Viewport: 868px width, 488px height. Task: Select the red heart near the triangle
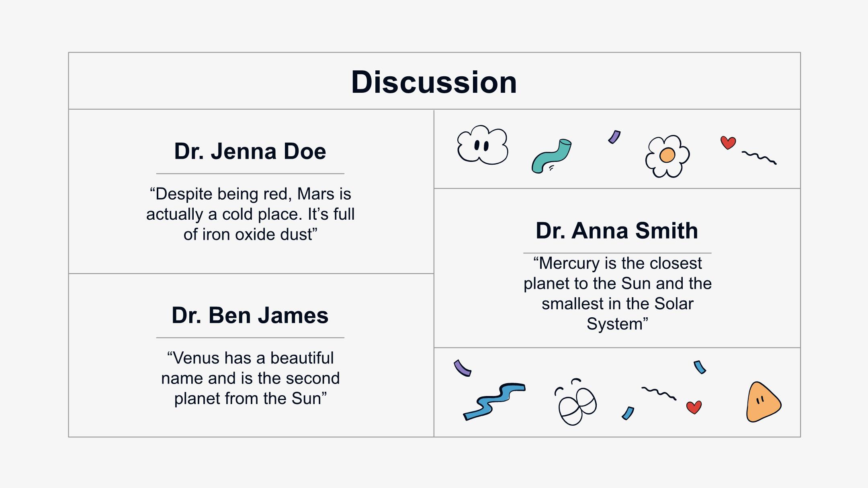(x=694, y=407)
